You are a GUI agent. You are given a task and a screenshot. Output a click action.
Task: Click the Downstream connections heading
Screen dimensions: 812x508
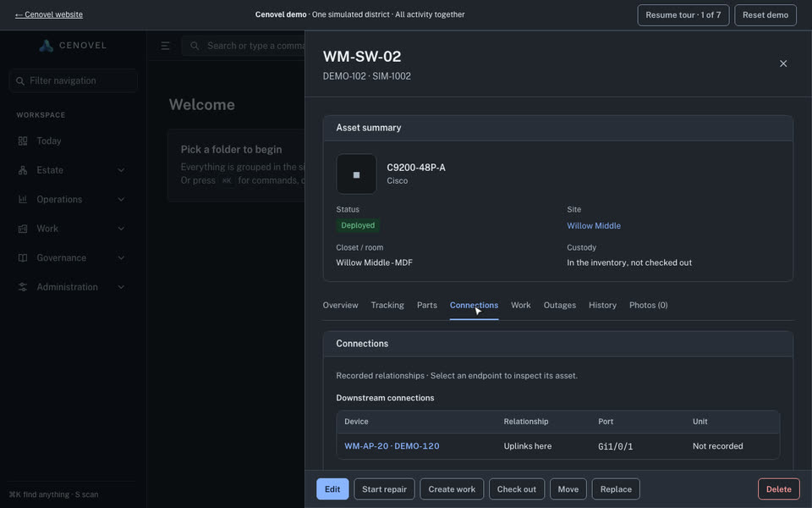click(x=386, y=398)
